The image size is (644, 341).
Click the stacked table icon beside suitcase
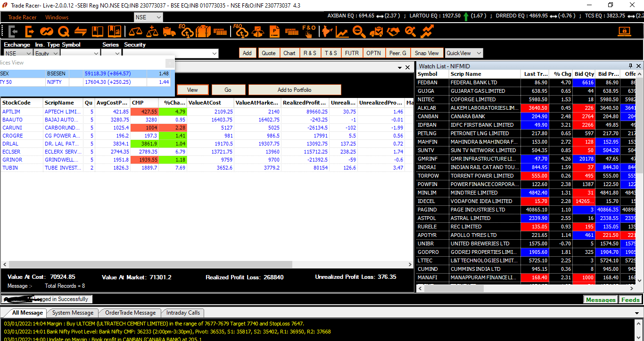[220, 32]
